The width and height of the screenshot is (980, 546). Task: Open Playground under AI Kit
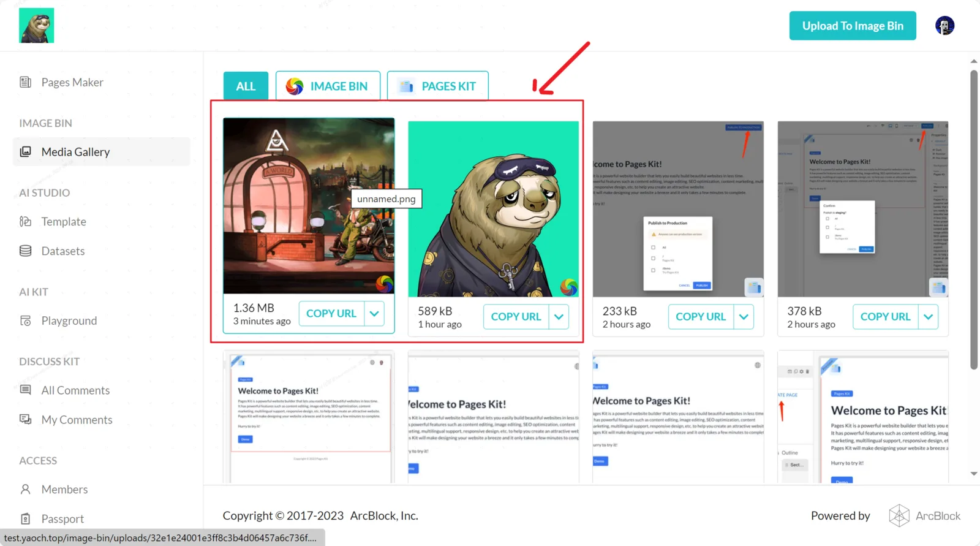tap(102, 320)
